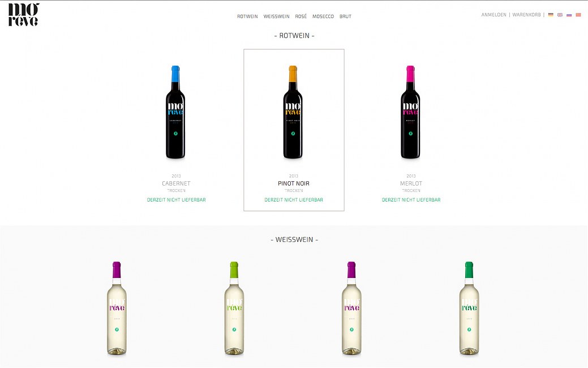Switch language using the German flag
The width and height of the screenshot is (588, 368).
click(x=551, y=15)
